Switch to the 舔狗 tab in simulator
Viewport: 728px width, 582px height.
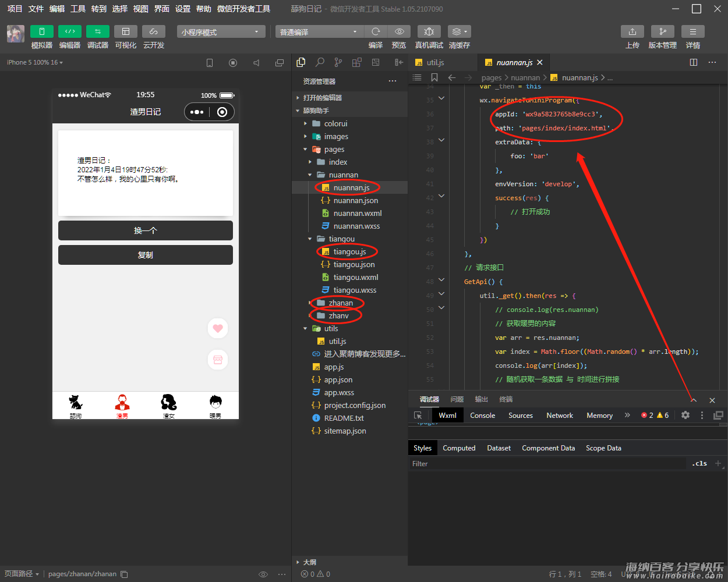(x=76, y=406)
